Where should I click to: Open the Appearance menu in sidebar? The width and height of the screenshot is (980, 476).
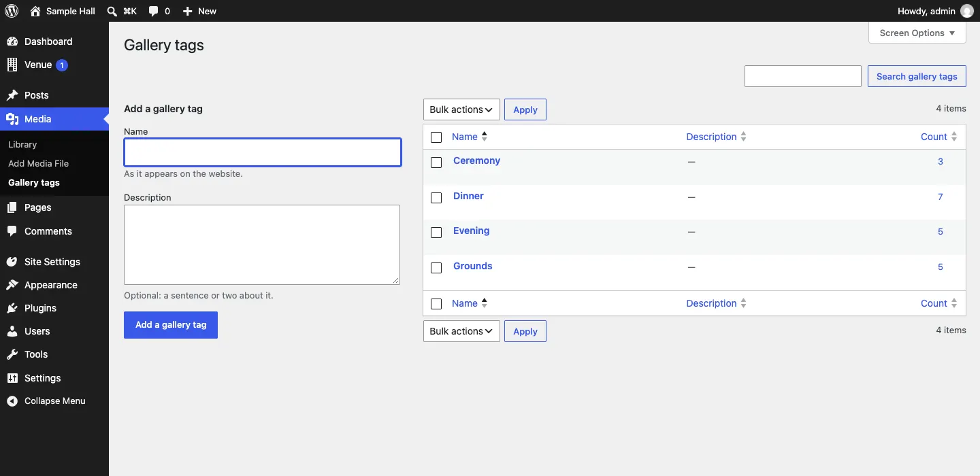(51, 285)
